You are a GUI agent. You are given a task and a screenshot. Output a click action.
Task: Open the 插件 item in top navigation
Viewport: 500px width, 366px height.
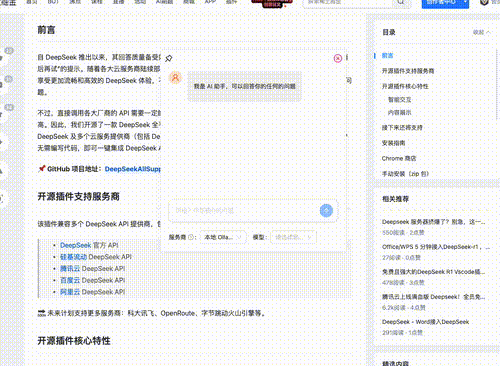click(x=231, y=2)
